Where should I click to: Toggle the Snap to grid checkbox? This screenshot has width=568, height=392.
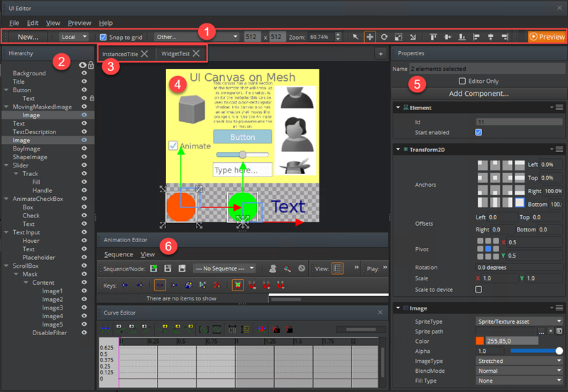[104, 36]
